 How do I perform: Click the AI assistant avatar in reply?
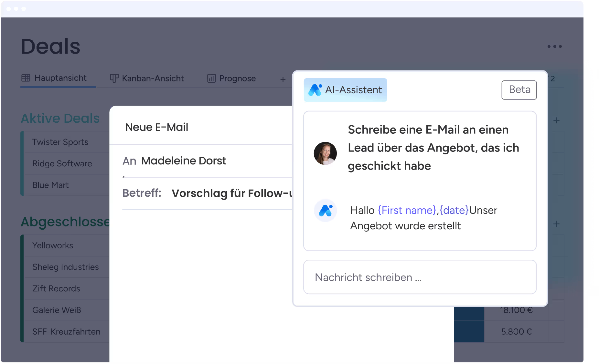[x=326, y=211]
